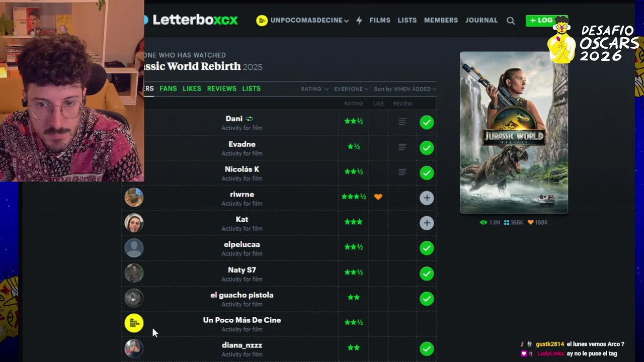The image size is (644, 362).
Task: Open the RATING filter dropdown
Action: [x=315, y=89]
